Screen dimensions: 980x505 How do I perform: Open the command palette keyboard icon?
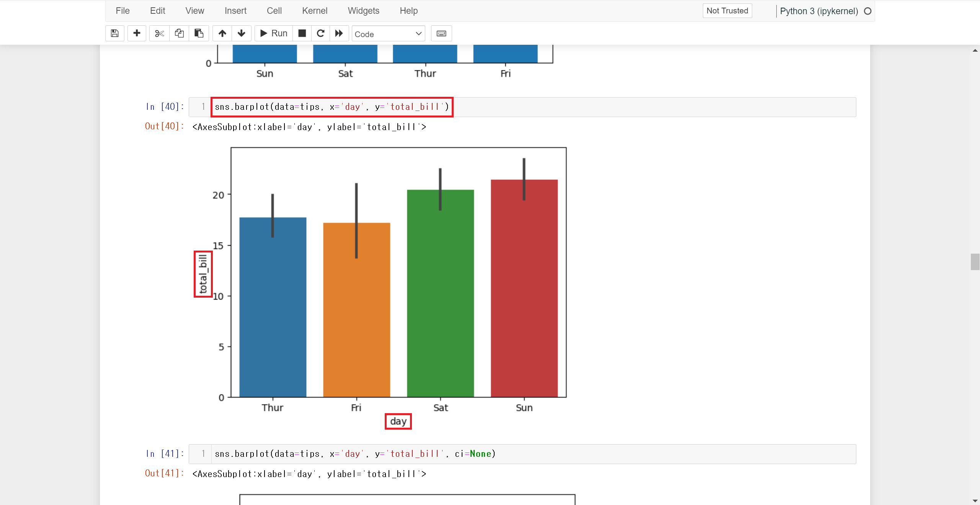[x=441, y=33]
